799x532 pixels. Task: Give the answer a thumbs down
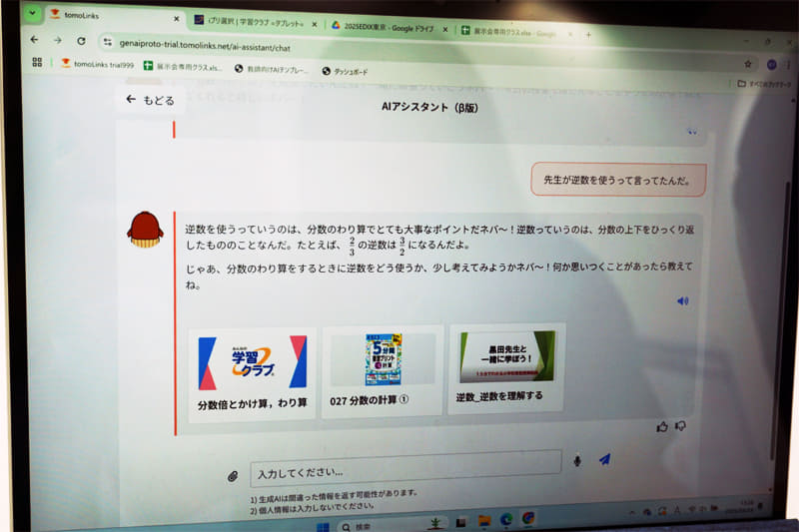pyautogui.click(x=680, y=425)
